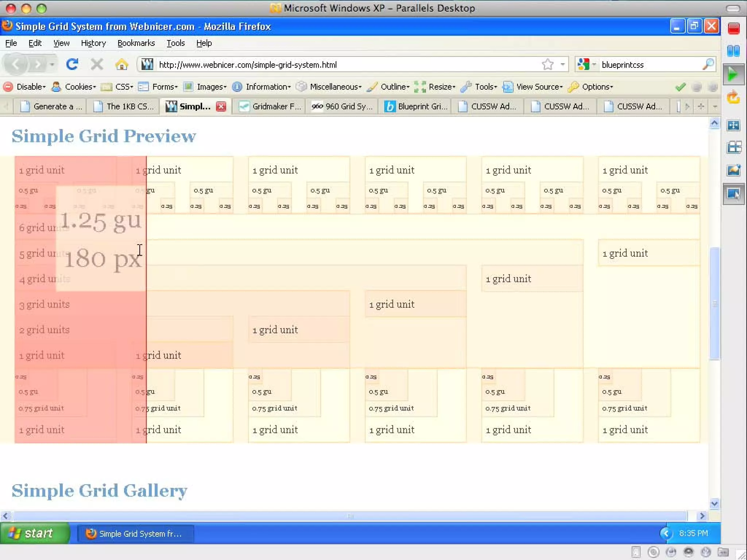Click the green Parallels play icon
Viewport: 747px width, 560px height.
733,74
